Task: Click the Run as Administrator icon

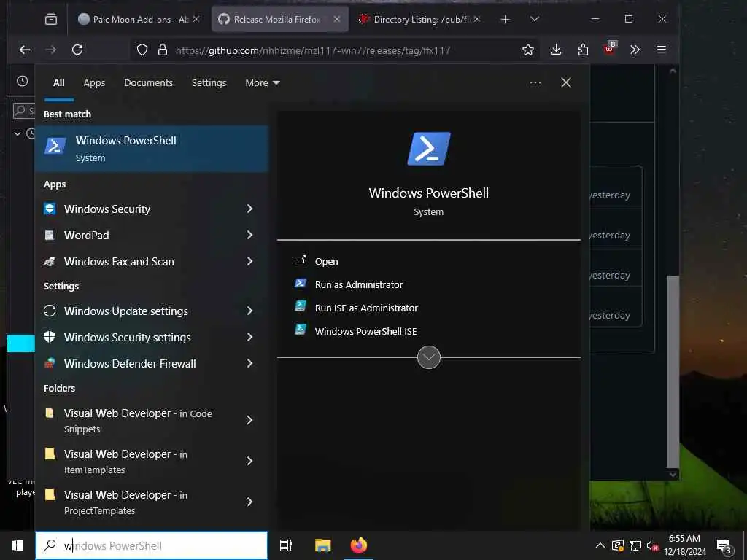Action: click(x=300, y=284)
